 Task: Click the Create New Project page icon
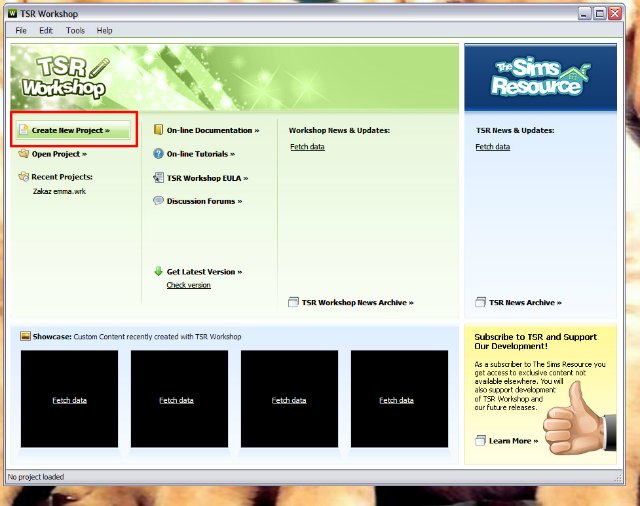pyautogui.click(x=23, y=130)
